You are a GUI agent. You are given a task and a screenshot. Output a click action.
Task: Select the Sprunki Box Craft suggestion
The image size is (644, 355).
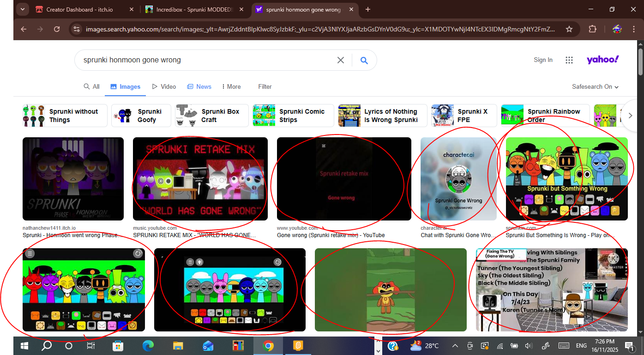pos(211,116)
